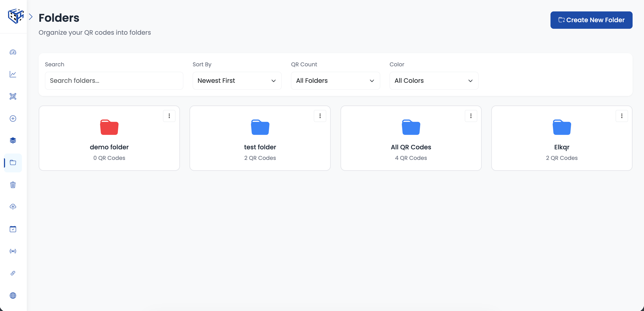Viewport: 644px width, 311px height.
Task: Click the Search folders input field
Action: click(114, 81)
